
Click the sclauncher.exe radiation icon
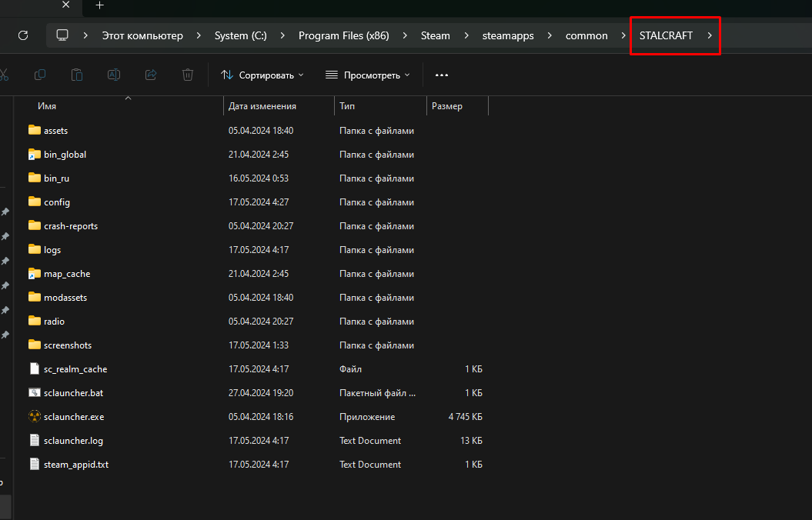click(x=34, y=416)
